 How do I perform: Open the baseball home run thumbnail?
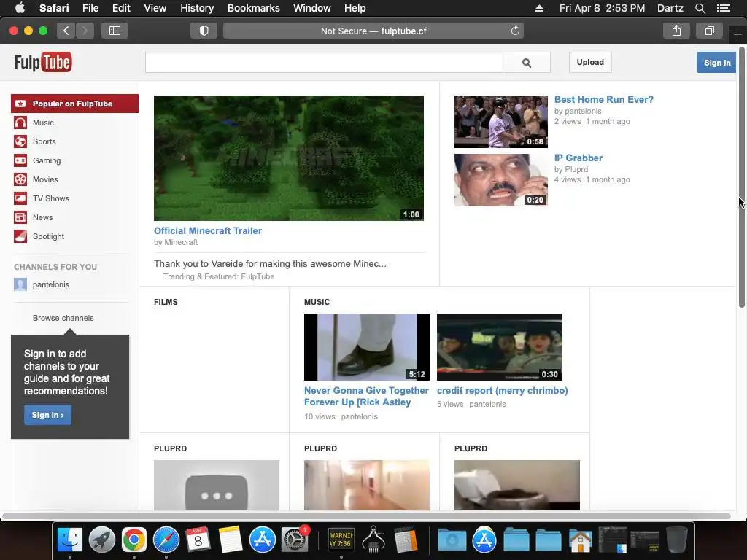[500, 122]
